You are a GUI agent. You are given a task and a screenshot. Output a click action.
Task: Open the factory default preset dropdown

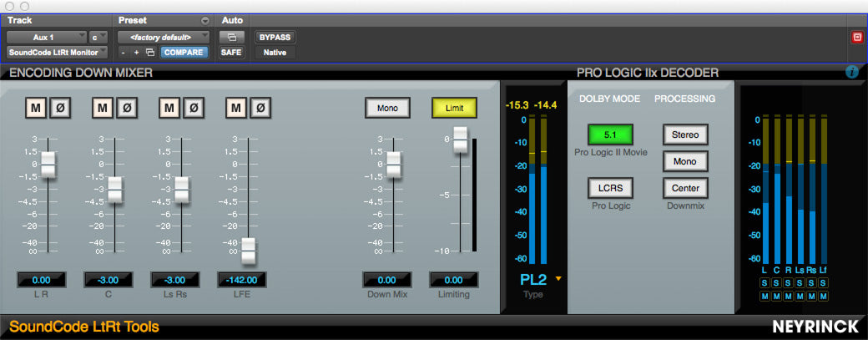tap(164, 38)
